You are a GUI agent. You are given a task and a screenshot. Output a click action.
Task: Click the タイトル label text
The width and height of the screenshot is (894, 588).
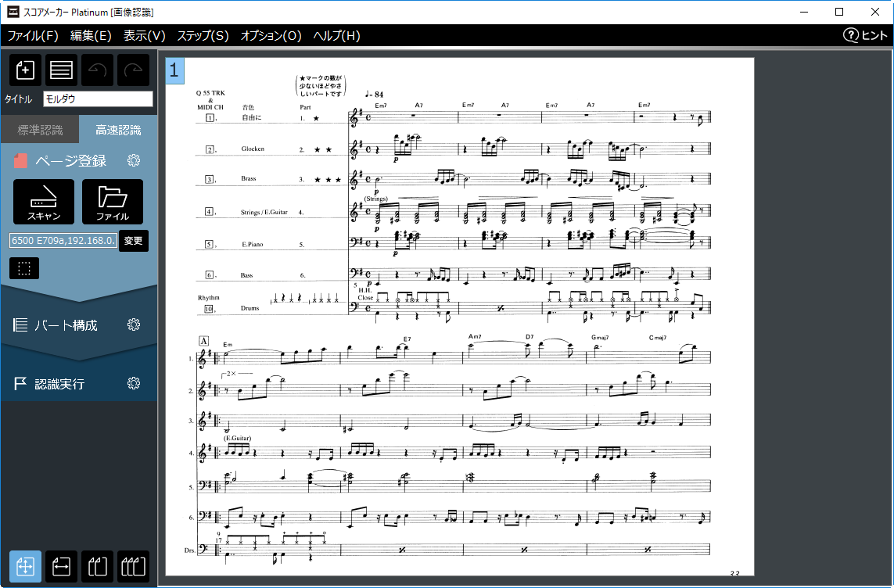[18, 99]
